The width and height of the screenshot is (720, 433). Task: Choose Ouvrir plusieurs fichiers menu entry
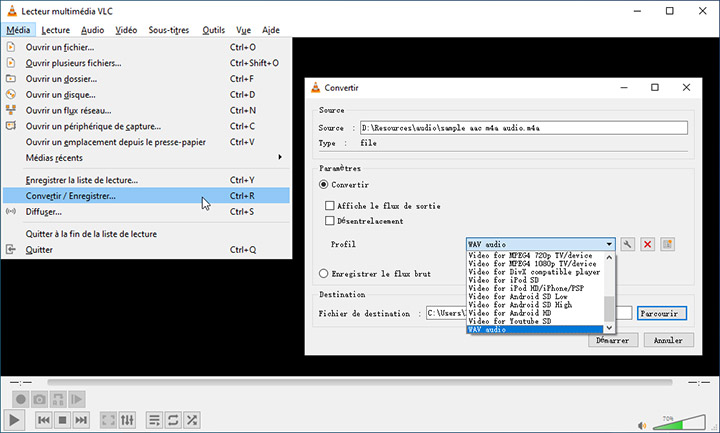(x=146, y=63)
